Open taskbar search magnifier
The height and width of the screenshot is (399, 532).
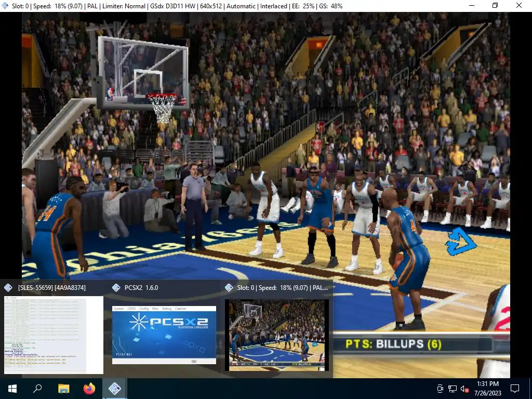37,389
